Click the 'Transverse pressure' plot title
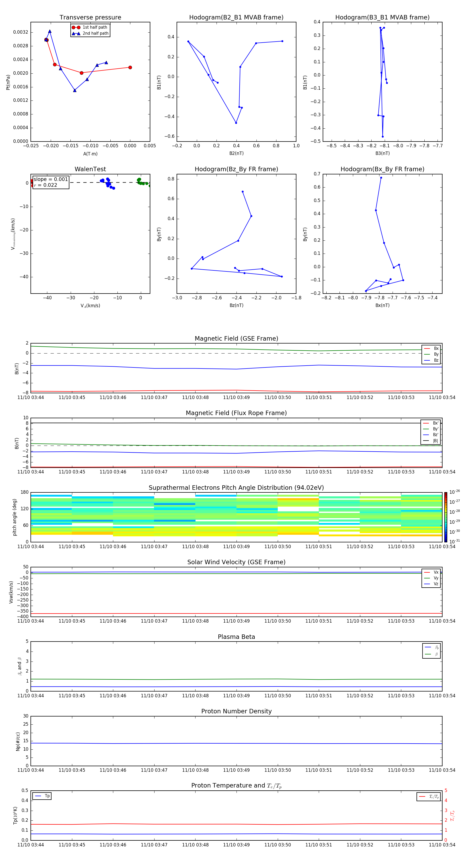 (90, 17)
